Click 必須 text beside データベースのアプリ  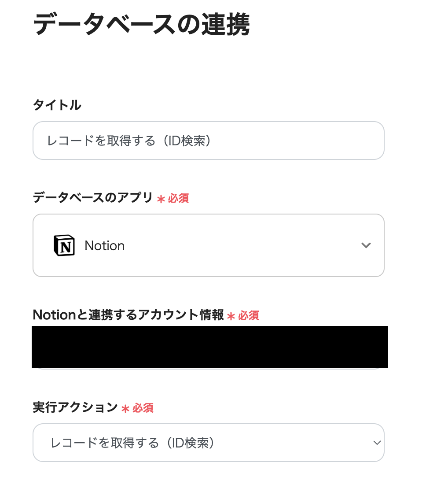pos(178,198)
